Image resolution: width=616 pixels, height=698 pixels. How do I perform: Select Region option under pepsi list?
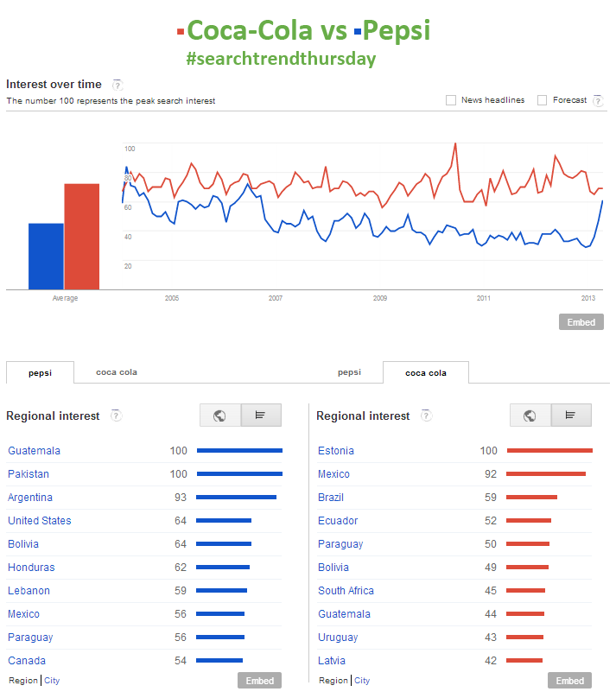click(23, 680)
